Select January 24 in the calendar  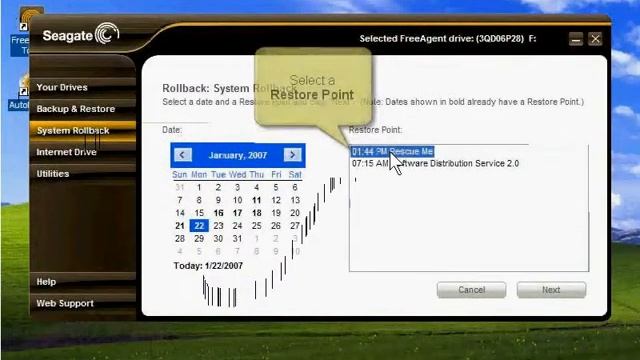(x=238, y=226)
